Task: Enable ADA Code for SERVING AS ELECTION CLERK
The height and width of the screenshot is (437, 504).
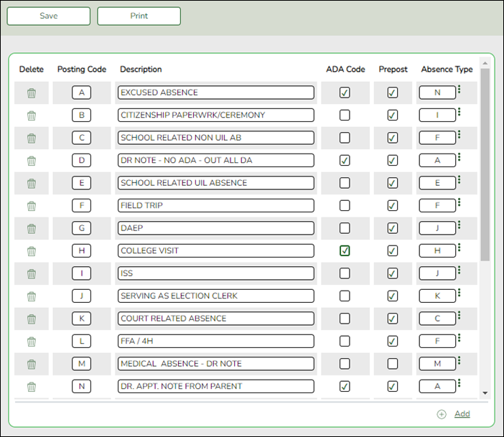Action: pyautogui.click(x=345, y=296)
